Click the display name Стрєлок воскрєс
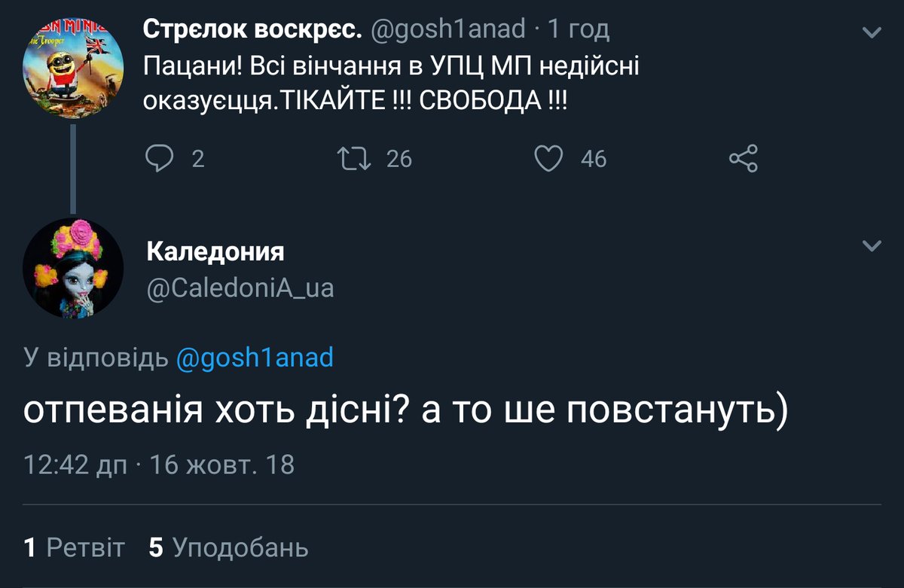Viewport: 904px width, 588px height. tap(252, 30)
